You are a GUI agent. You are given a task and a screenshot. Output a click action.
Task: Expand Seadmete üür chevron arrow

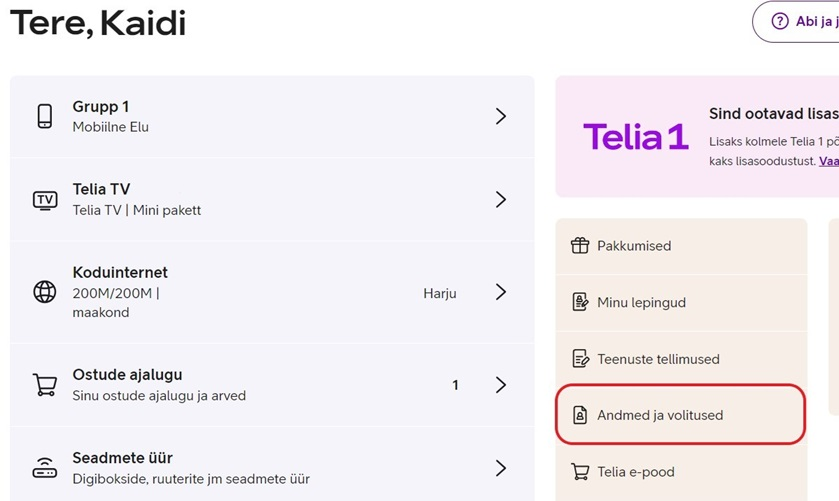pyautogui.click(x=501, y=468)
